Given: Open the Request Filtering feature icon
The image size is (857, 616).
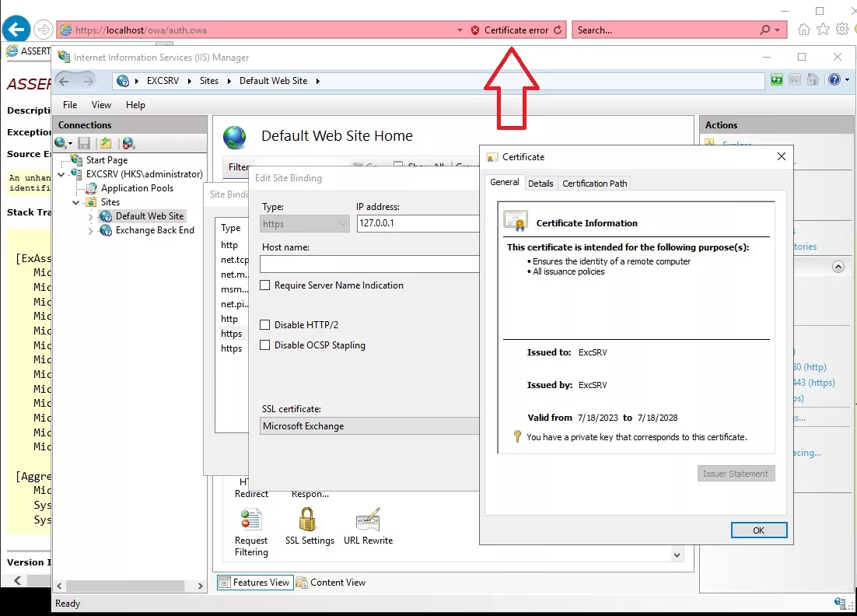Looking at the screenshot, I should (251, 520).
